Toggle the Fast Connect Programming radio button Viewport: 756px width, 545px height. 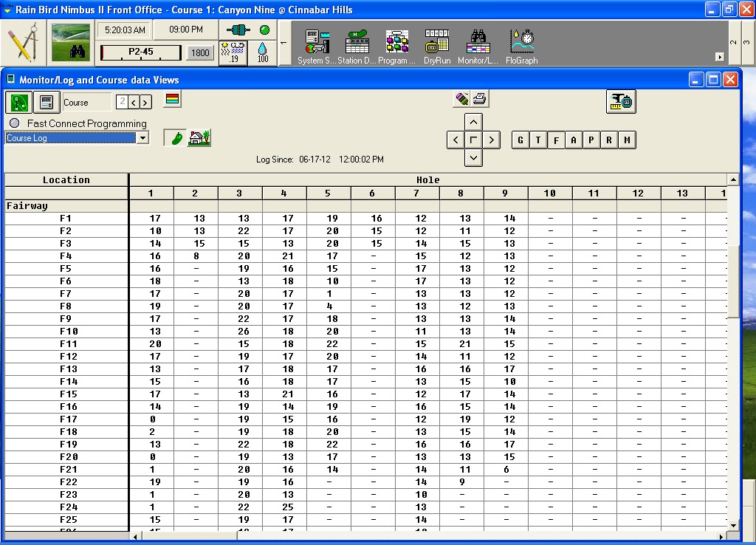(15, 123)
